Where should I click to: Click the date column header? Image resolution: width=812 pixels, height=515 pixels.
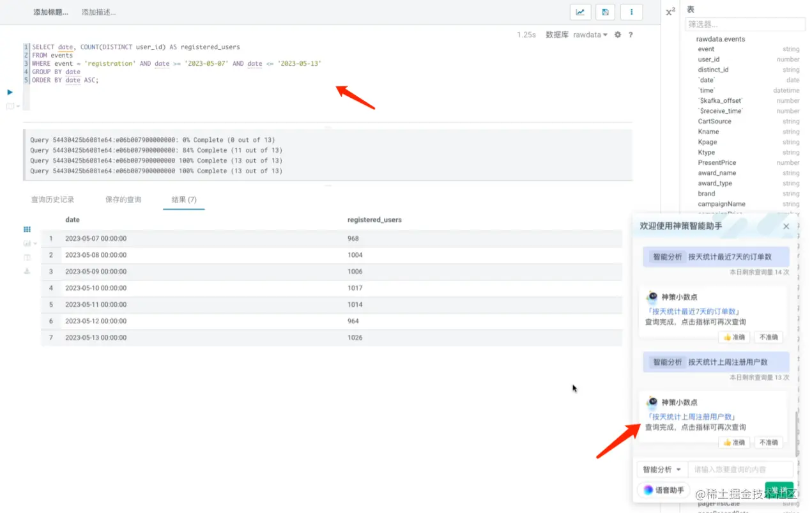(x=72, y=220)
